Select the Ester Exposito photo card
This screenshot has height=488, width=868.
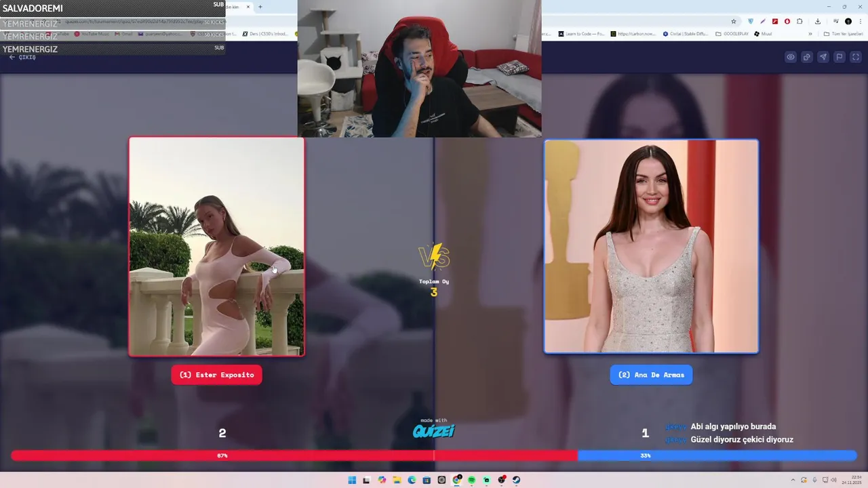click(217, 247)
